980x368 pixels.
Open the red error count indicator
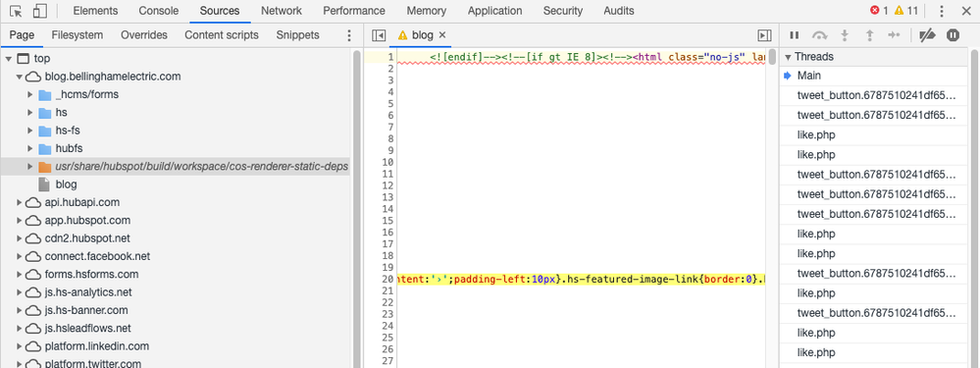click(879, 11)
